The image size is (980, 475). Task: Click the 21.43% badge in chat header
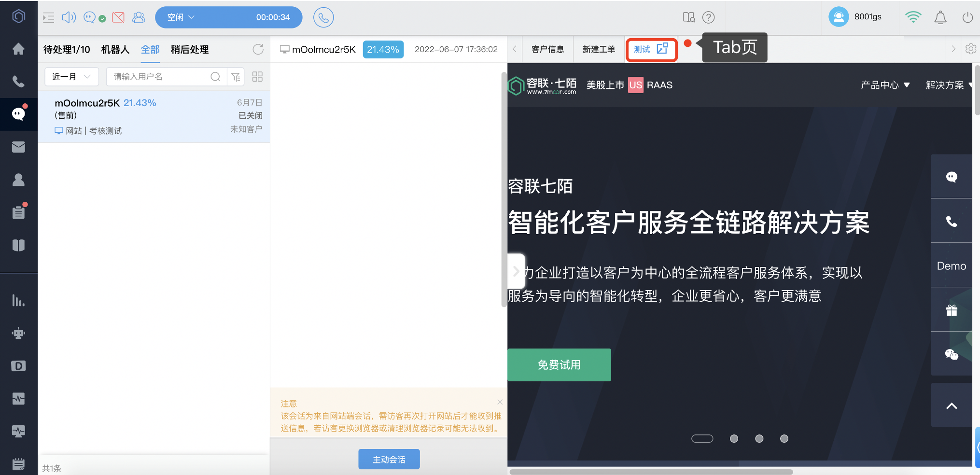pyautogui.click(x=383, y=49)
